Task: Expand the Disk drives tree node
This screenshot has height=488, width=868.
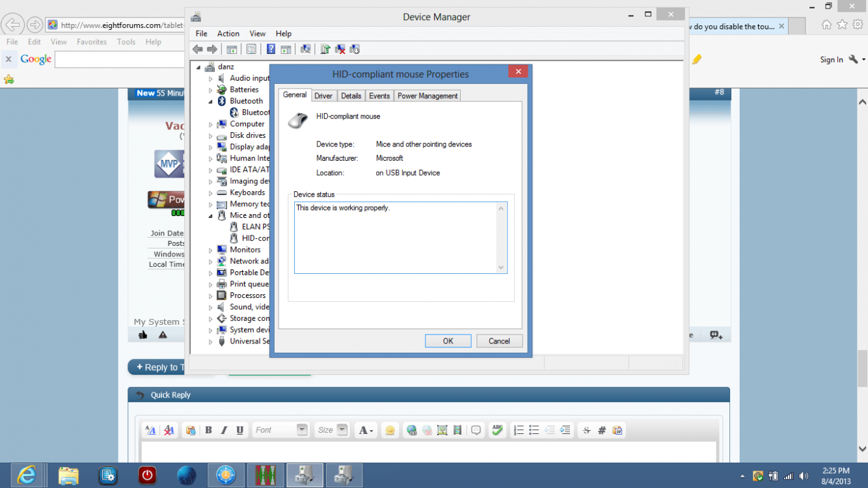Action: pyautogui.click(x=210, y=136)
